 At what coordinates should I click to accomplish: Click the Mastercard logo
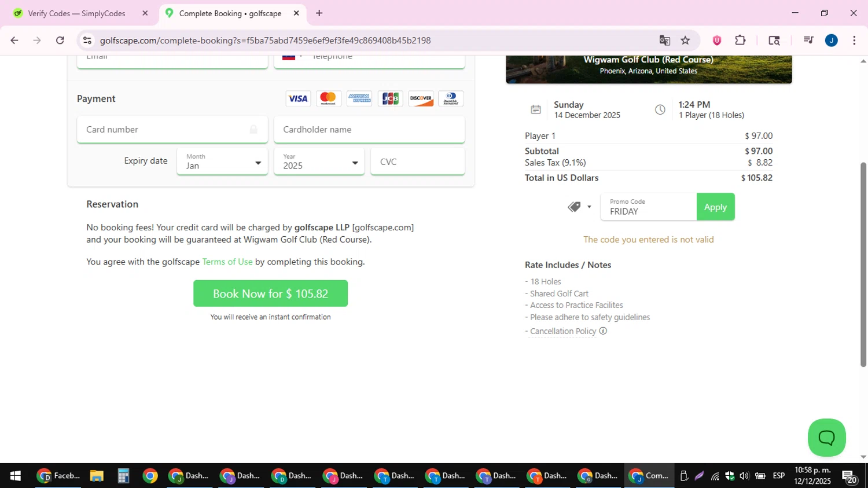(x=328, y=98)
